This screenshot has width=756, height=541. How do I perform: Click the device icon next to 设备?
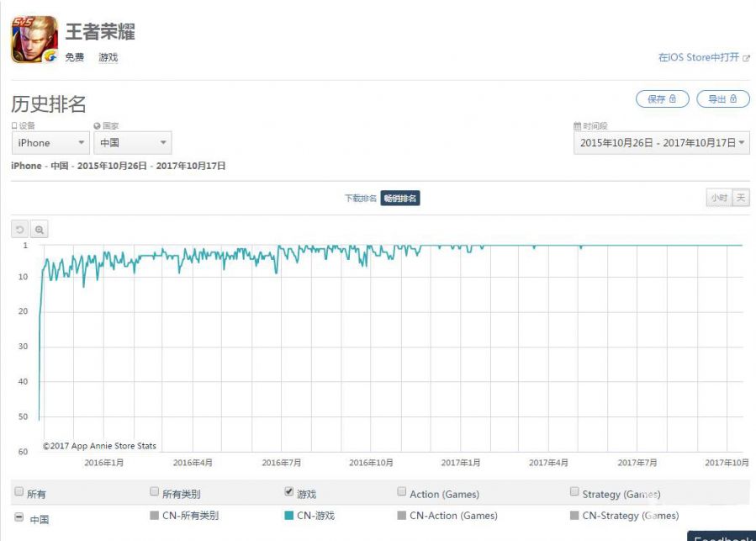point(14,125)
